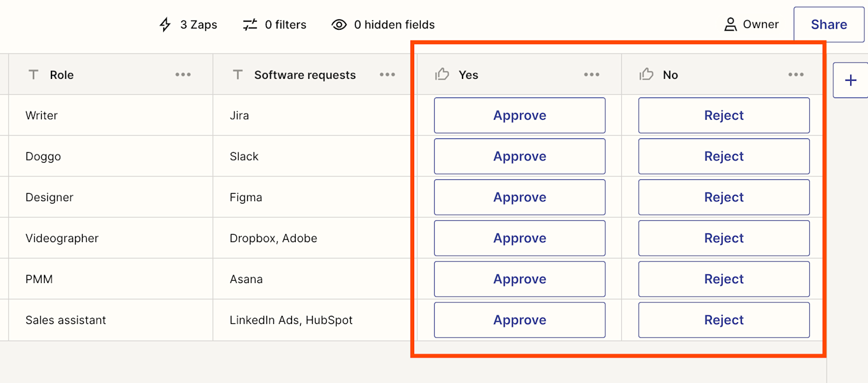This screenshot has height=383, width=868.
Task: Reject the Sales assistant request
Action: click(x=724, y=320)
